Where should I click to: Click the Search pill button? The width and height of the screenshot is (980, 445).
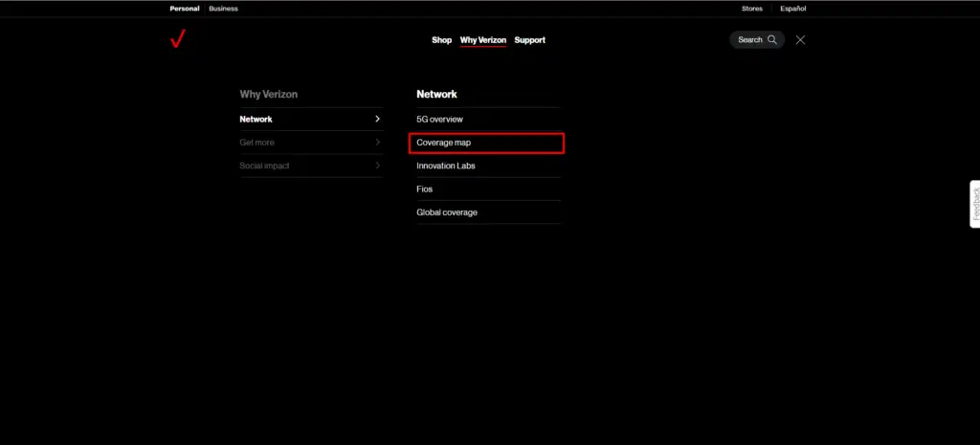757,40
